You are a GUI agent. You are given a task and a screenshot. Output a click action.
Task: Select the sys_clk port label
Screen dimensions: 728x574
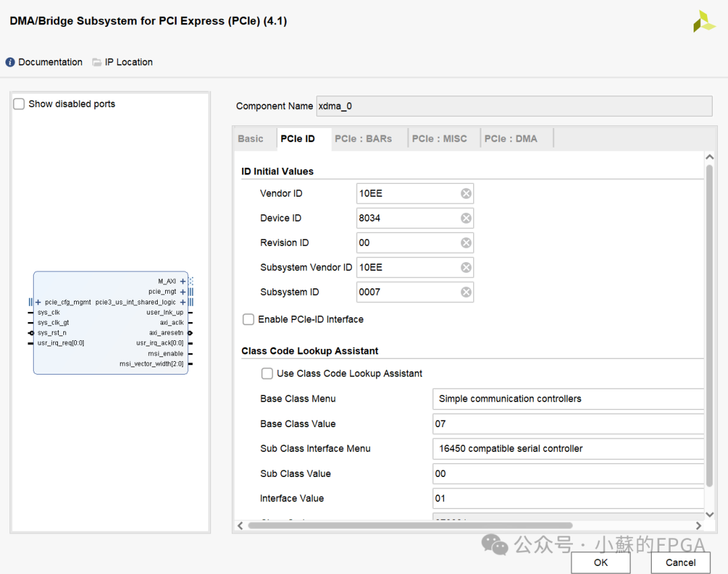tap(49, 313)
